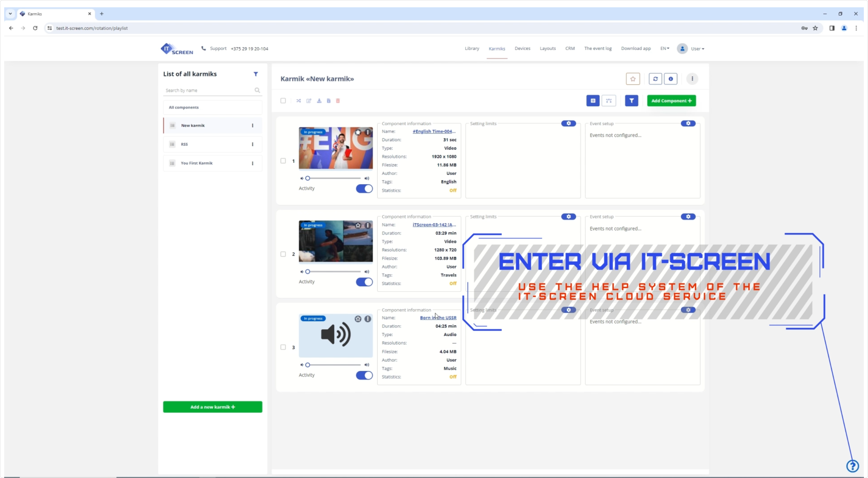The width and height of the screenshot is (868, 478).
Task: Toggle Activity switch for English Time video
Action: pyautogui.click(x=364, y=189)
